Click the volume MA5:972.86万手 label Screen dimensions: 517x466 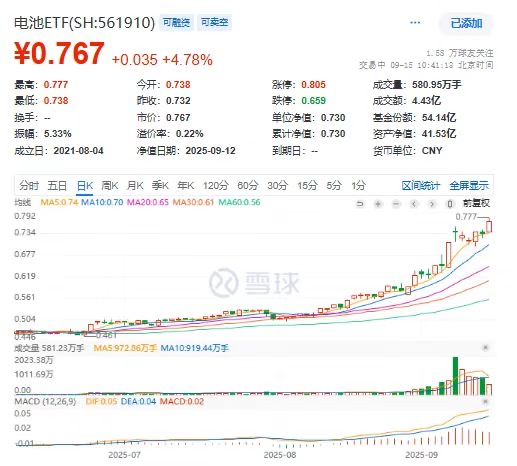click(125, 348)
